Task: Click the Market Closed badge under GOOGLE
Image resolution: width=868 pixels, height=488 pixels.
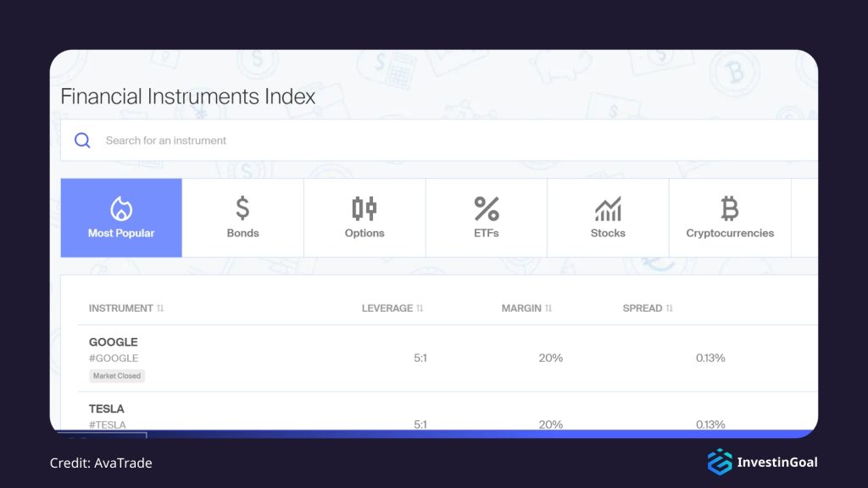Action: [x=116, y=375]
